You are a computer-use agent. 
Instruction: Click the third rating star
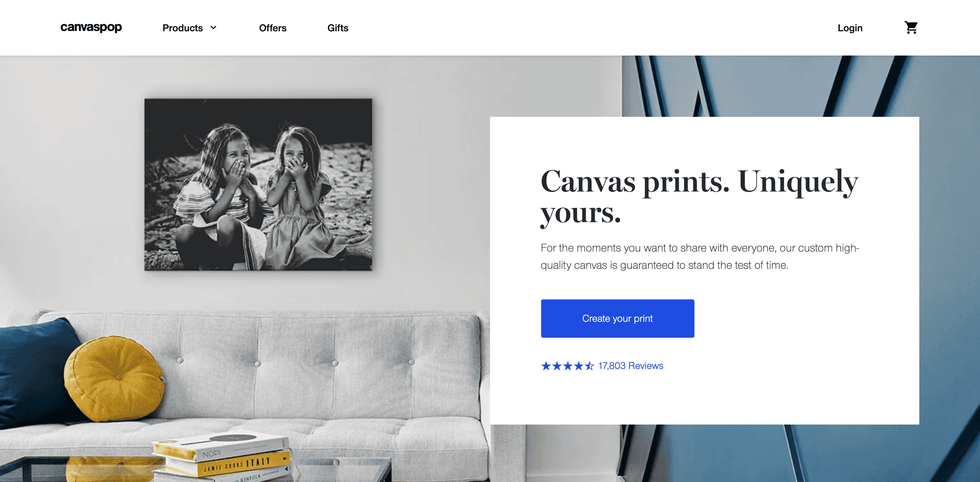click(568, 366)
